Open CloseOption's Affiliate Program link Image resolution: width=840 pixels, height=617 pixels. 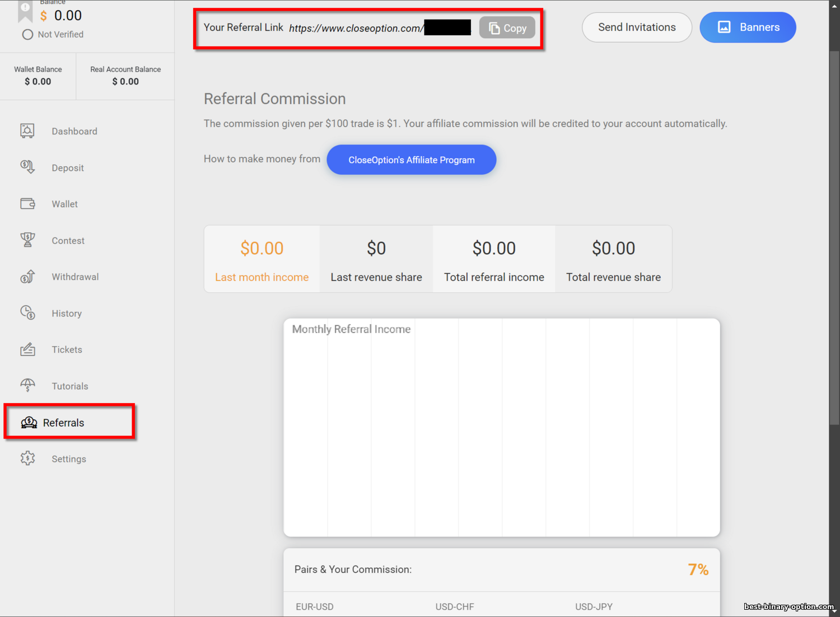pyautogui.click(x=411, y=160)
